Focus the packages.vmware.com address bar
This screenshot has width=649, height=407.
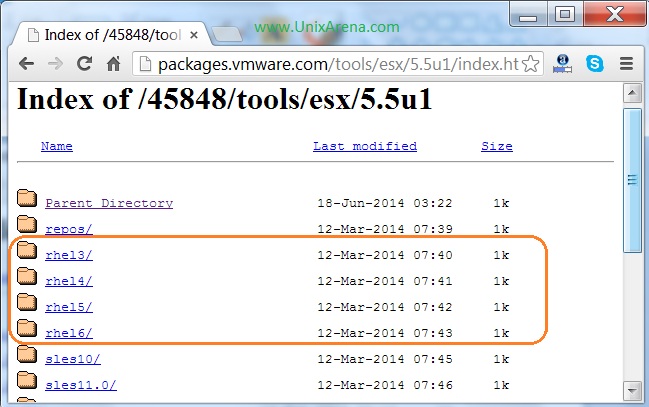tap(337, 64)
